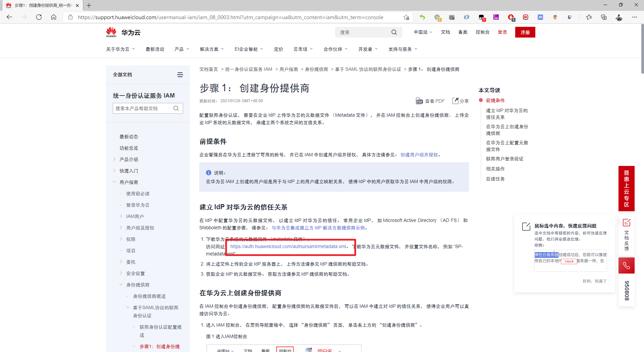The height and width of the screenshot is (352, 644).
Task: Click 好的，知道了 to dismiss feedback tip
Action: [594, 281]
